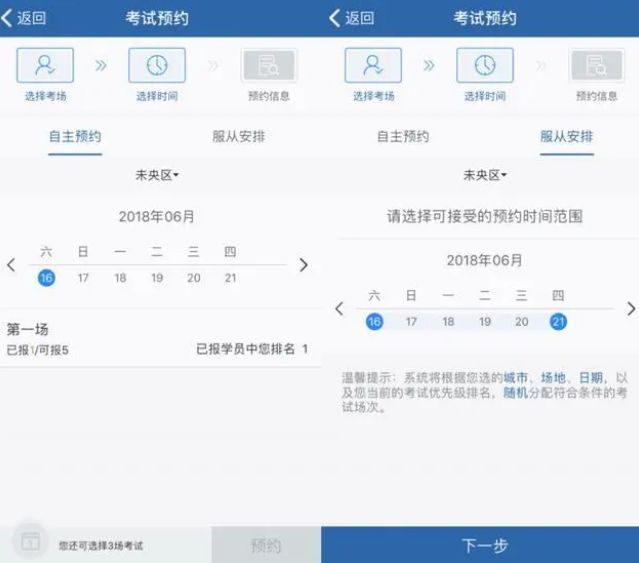Choose the 第一场 exam session row

[x=160, y=339]
